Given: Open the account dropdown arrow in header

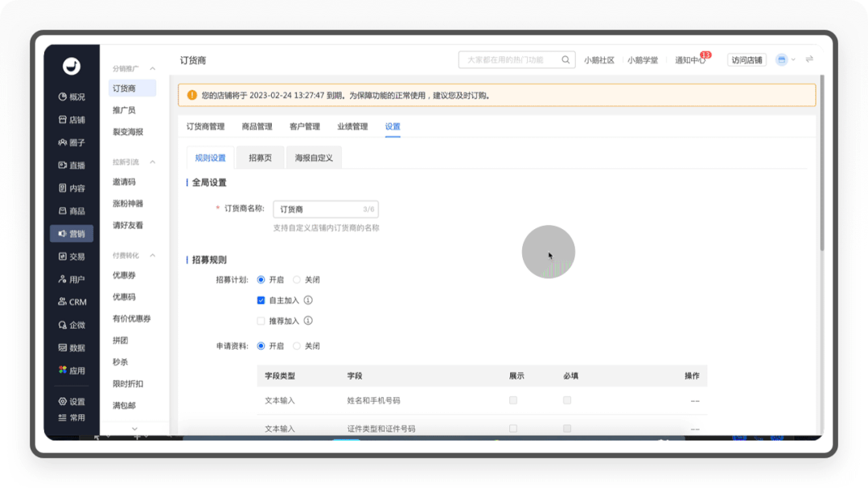Looking at the screenshot, I should pyautogui.click(x=793, y=59).
